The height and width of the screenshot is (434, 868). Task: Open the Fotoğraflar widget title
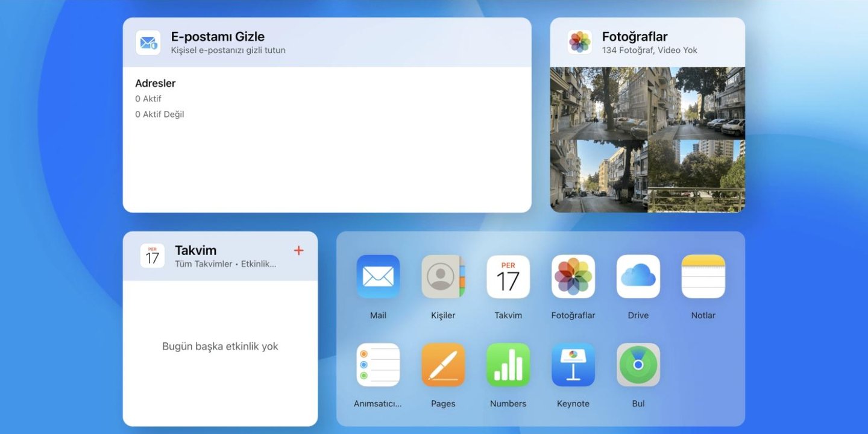pos(635,37)
